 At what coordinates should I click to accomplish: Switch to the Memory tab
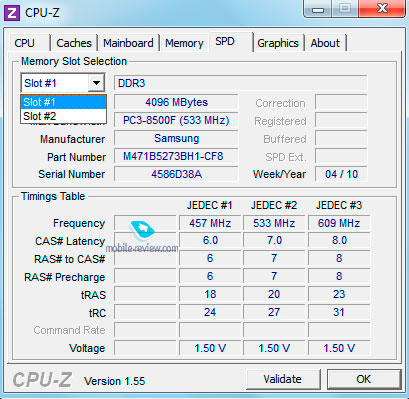click(184, 43)
